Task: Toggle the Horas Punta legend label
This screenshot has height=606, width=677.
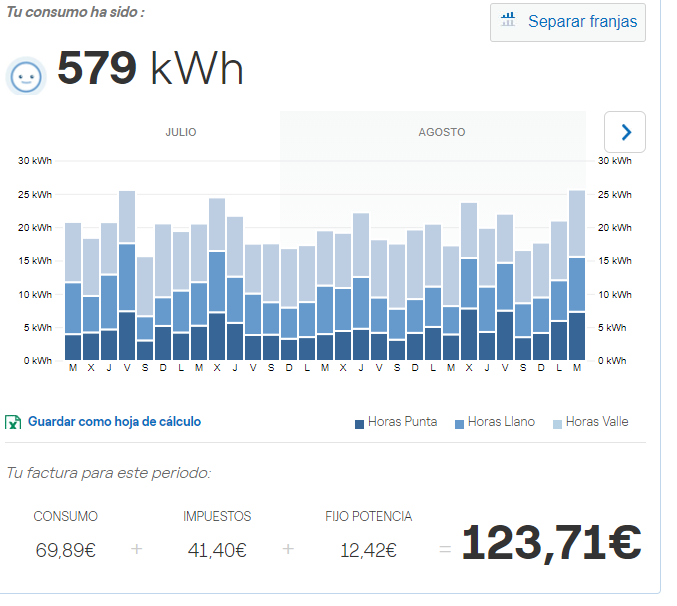Action: tap(402, 422)
